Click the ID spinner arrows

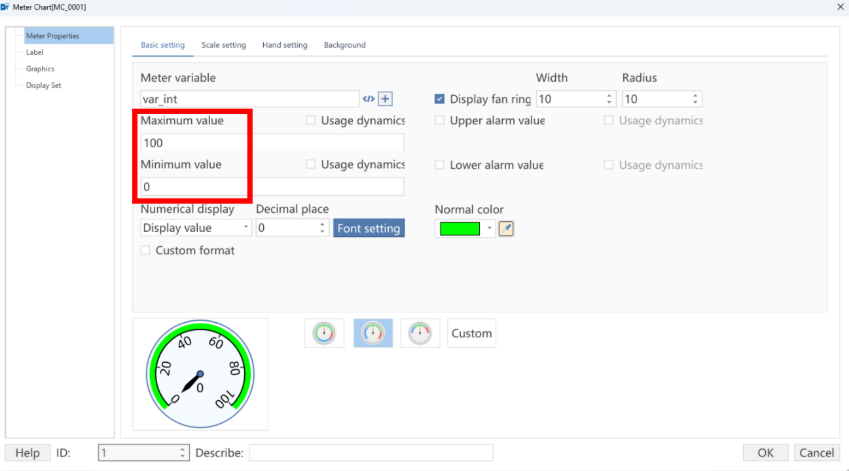pos(182,453)
